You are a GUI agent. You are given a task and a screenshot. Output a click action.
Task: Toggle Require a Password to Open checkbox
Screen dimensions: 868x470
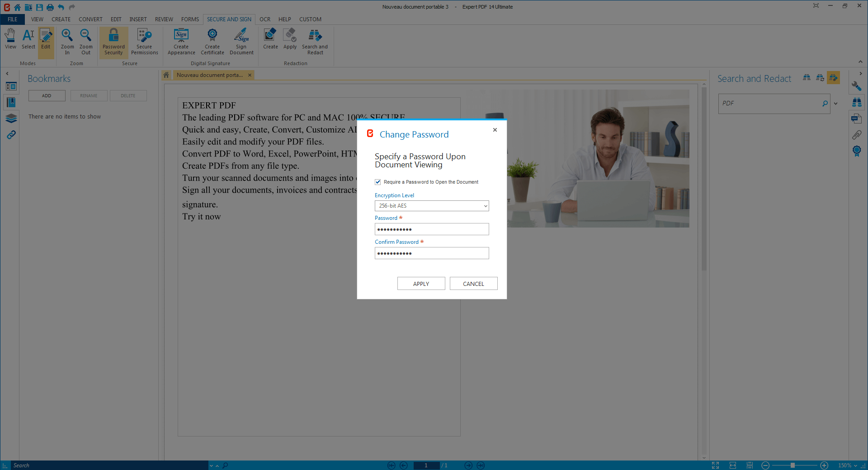(x=378, y=182)
